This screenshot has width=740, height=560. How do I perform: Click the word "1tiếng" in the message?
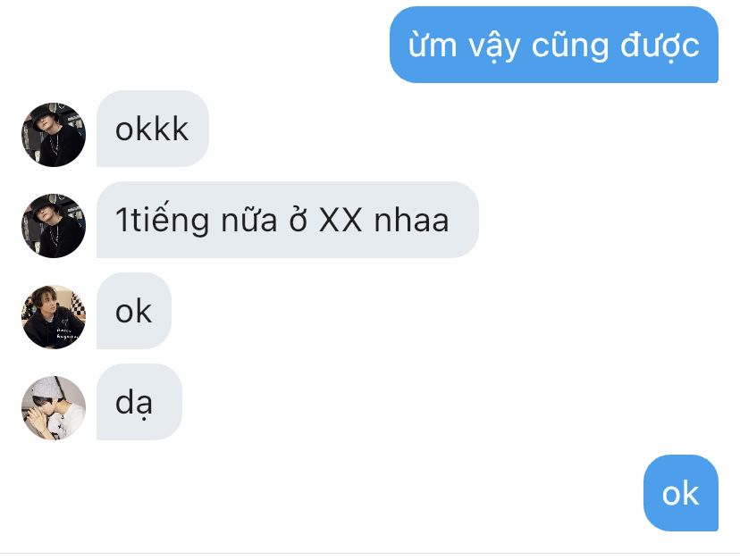pyautogui.click(x=162, y=220)
